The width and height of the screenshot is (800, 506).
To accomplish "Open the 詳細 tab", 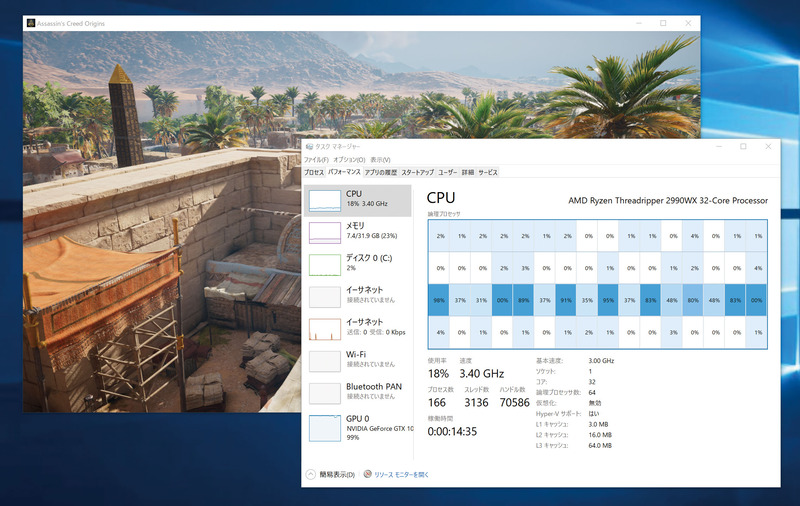I will tap(468, 172).
